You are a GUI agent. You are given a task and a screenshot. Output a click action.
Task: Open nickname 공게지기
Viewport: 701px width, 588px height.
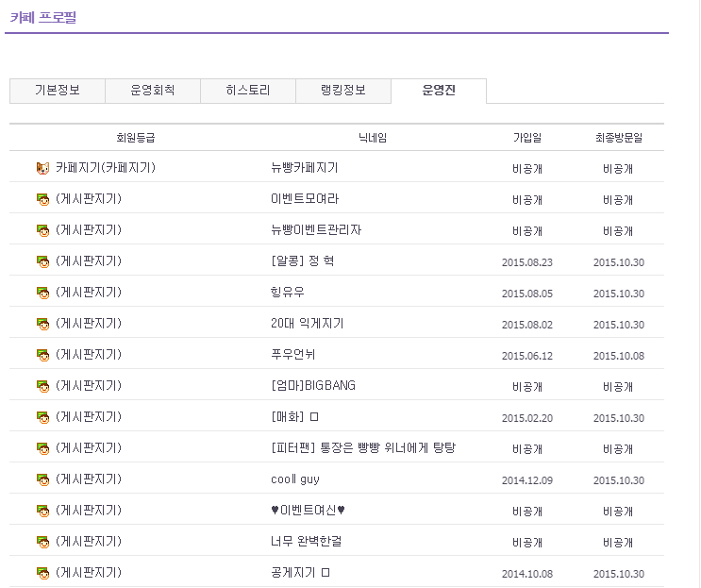click(300, 572)
